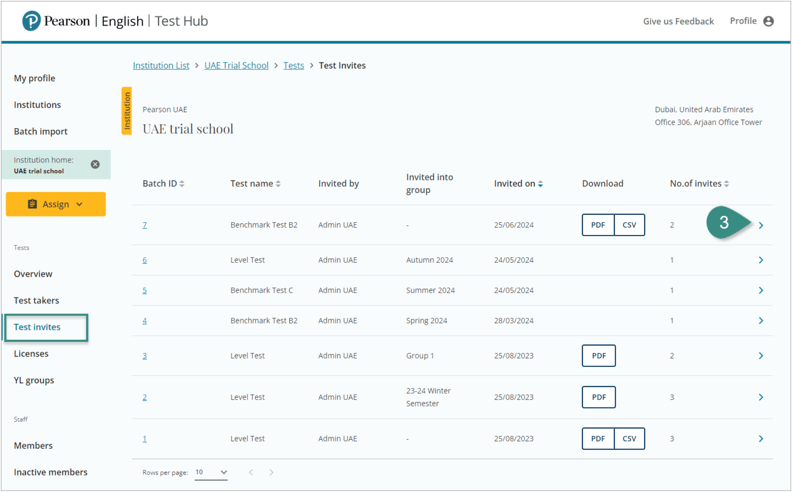The image size is (792, 493).
Task: Go to next page of results arrow
Action: (x=271, y=473)
